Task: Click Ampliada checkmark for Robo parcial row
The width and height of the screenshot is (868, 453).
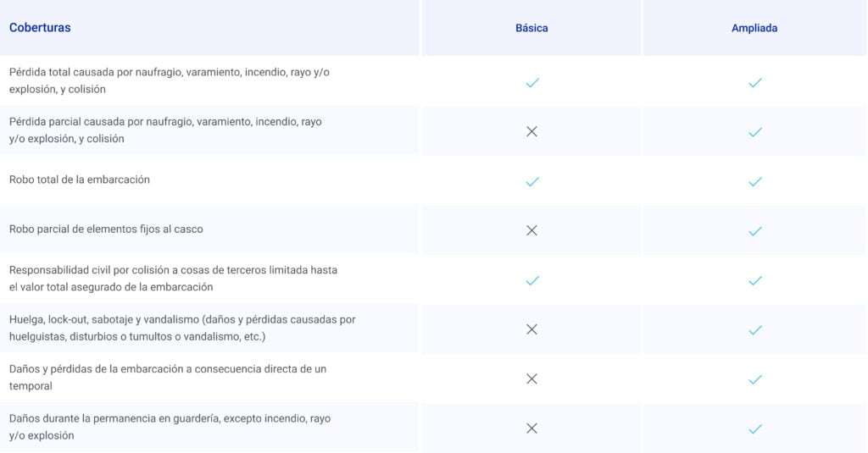Action: tap(755, 231)
